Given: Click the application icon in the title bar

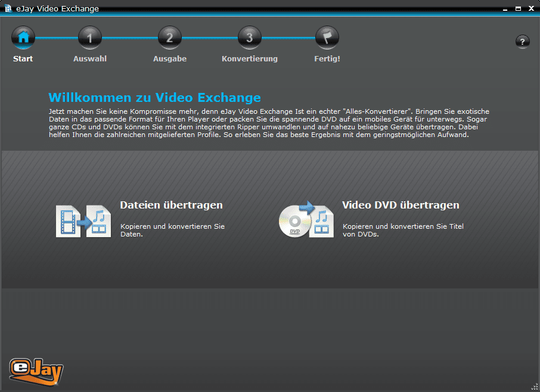Looking at the screenshot, I should click(x=8, y=8).
